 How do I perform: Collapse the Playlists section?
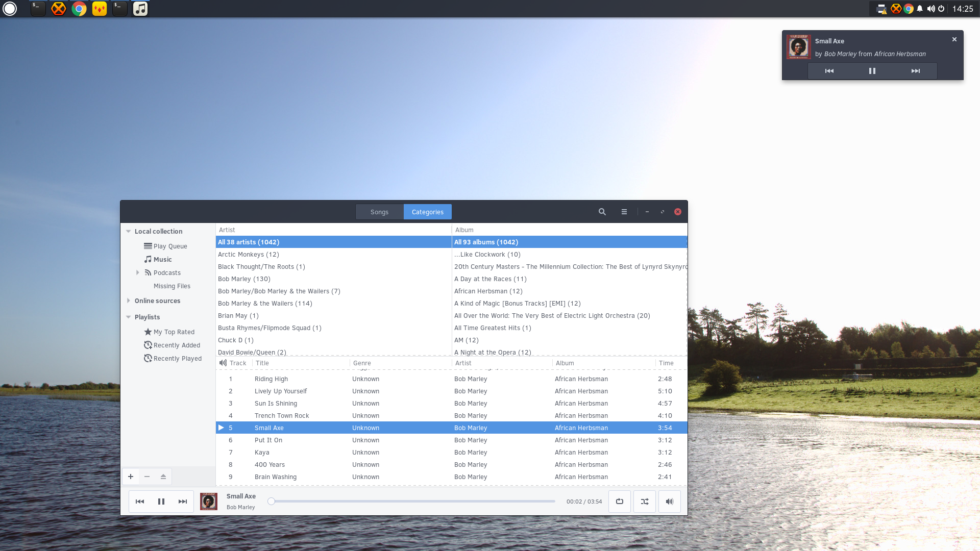(129, 317)
